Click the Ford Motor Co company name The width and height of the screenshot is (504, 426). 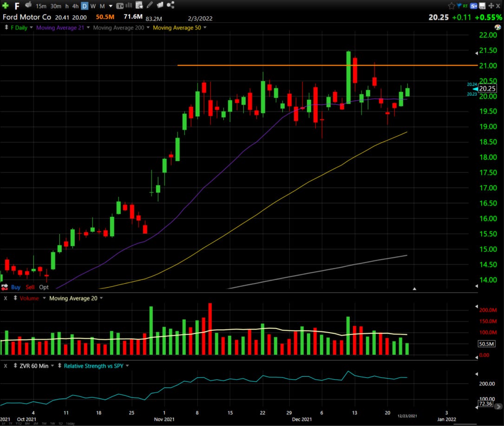click(x=27, y=17)
